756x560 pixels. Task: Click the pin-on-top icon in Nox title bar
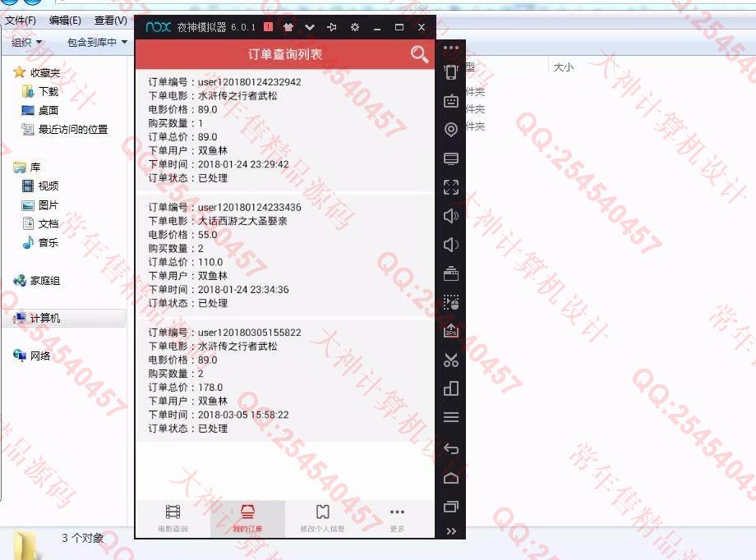point(332,27)
